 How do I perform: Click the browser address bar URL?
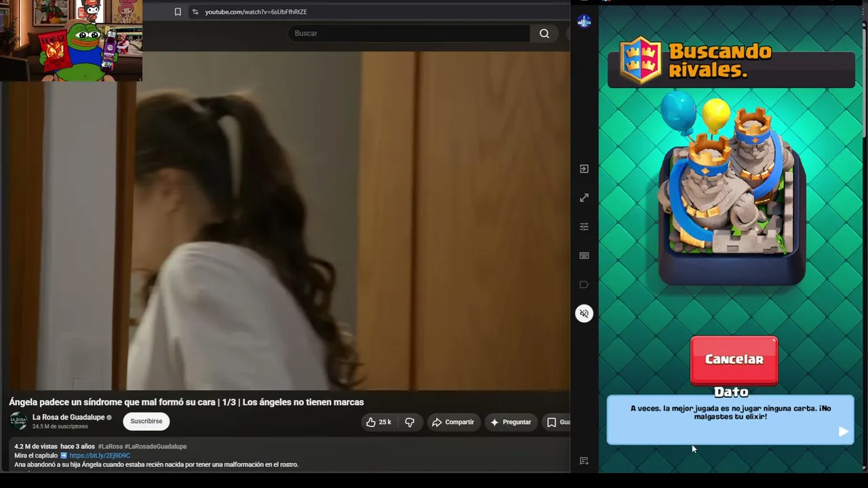click(x=256, y=12)
